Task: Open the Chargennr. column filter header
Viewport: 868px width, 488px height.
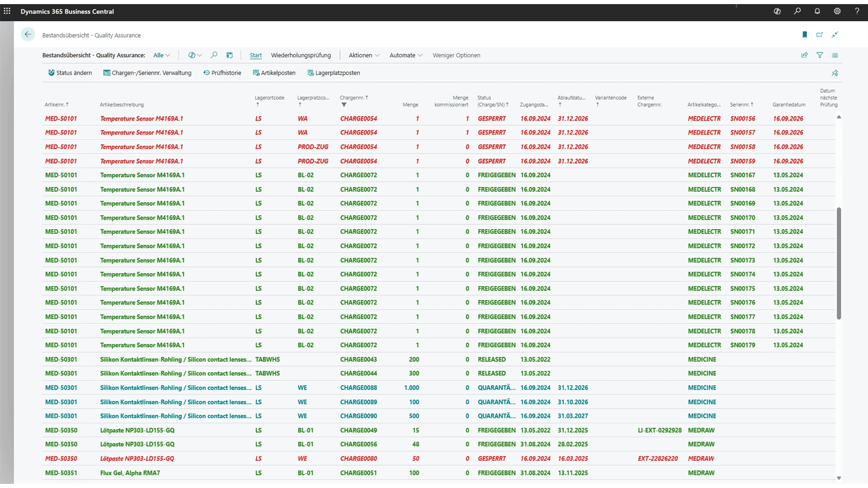Action: pos(354,100)
